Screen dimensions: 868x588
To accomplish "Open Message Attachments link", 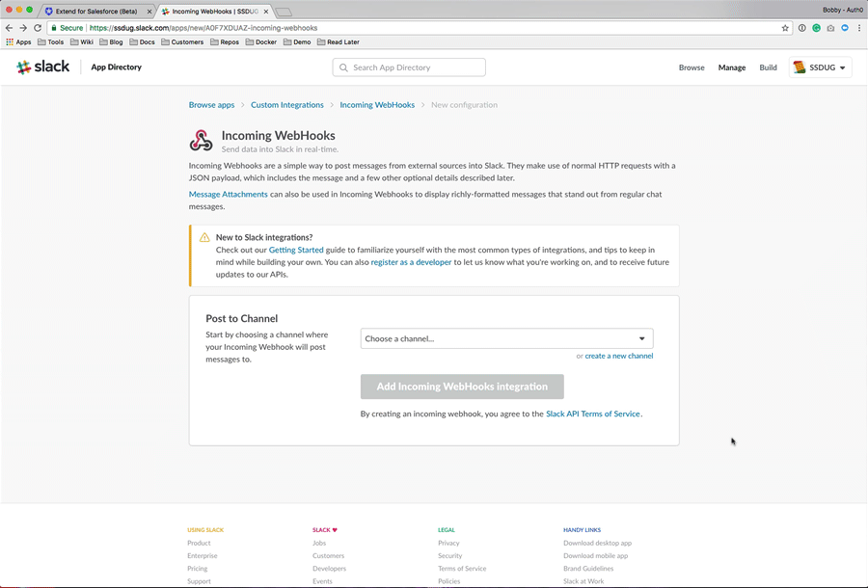I will (228, 194).
